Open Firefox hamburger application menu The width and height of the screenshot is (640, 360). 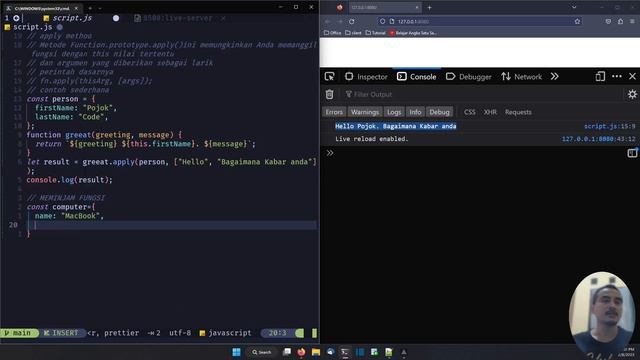click(632, 21)
